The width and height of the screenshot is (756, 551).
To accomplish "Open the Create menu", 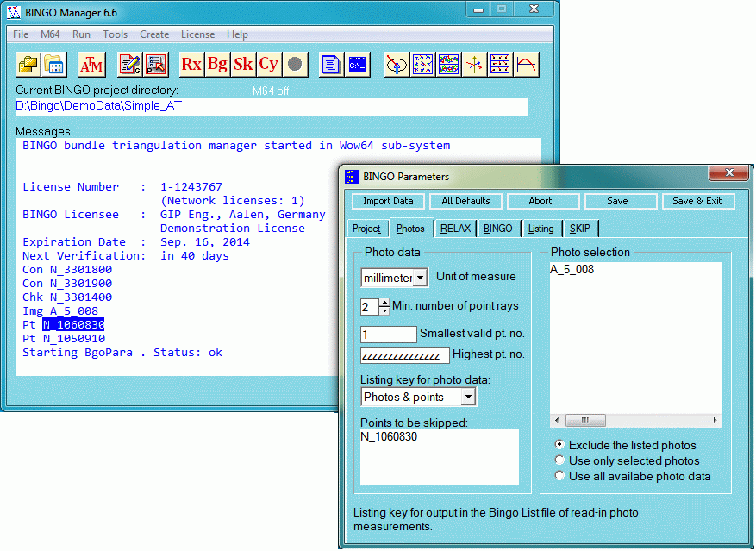I will point(154,34).
